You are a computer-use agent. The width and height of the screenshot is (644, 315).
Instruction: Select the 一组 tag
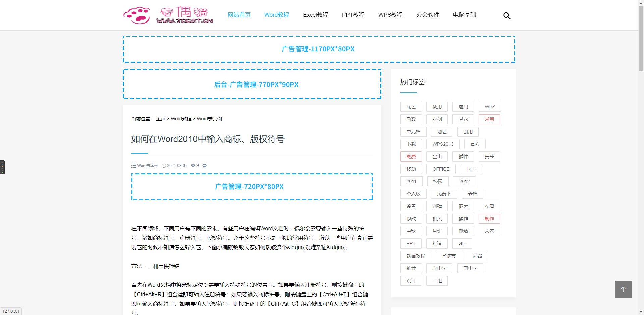437,281
